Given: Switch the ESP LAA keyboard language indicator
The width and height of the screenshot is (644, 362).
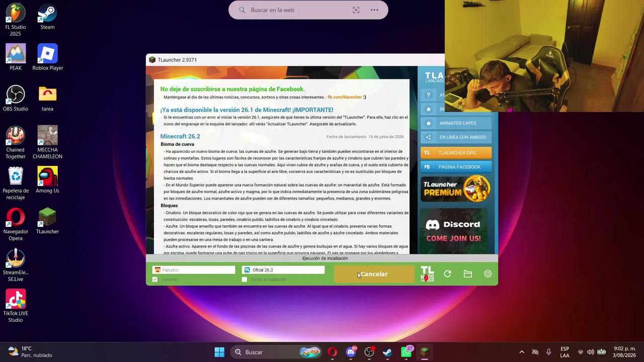Looking at the screenshot, I should coord(565,352).
